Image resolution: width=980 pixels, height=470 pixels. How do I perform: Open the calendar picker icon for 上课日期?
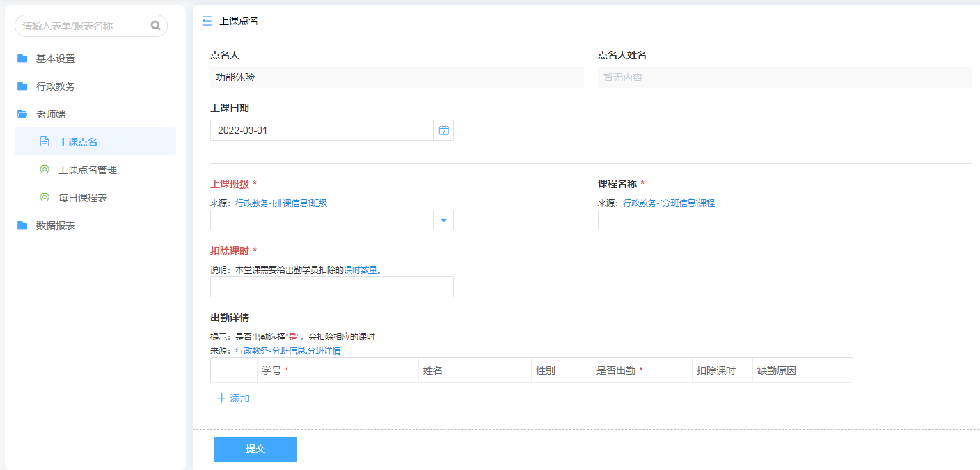(443, 130)
